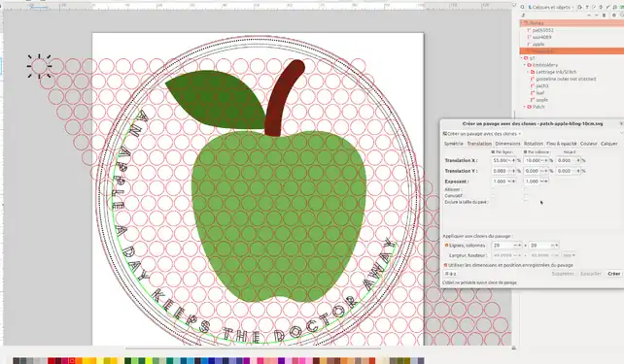Open the Calquer tab
This screenshot has height=364, width=624.
click(608, 144)
